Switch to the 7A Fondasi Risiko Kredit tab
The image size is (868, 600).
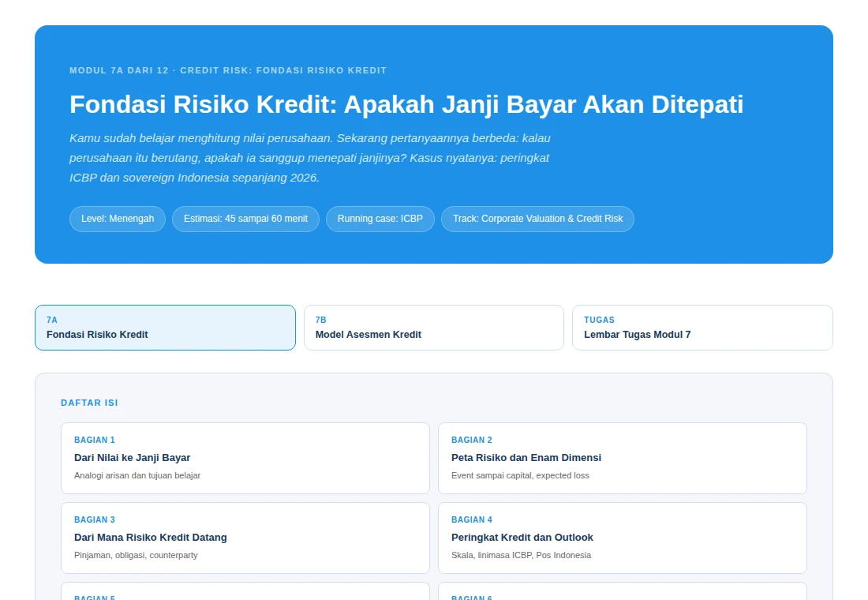(165, 328)
